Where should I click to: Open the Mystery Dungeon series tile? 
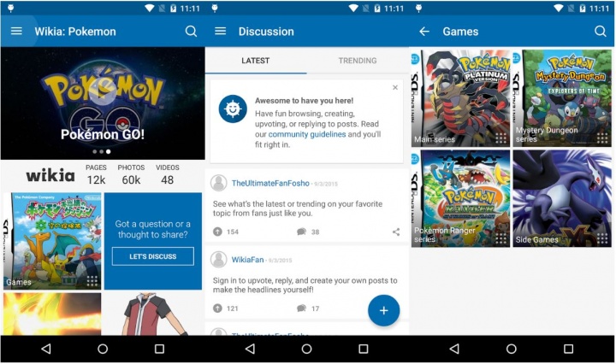562,98
